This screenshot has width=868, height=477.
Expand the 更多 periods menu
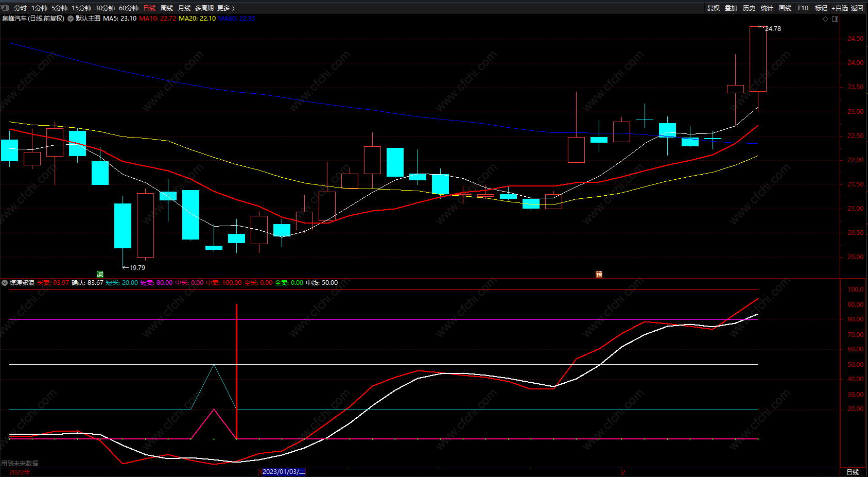point(225,8)
